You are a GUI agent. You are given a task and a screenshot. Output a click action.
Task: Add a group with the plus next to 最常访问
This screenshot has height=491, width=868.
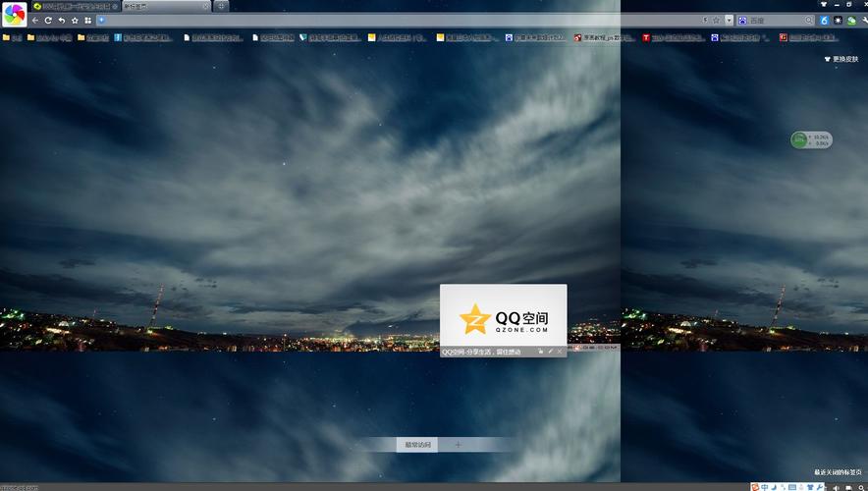458,445
